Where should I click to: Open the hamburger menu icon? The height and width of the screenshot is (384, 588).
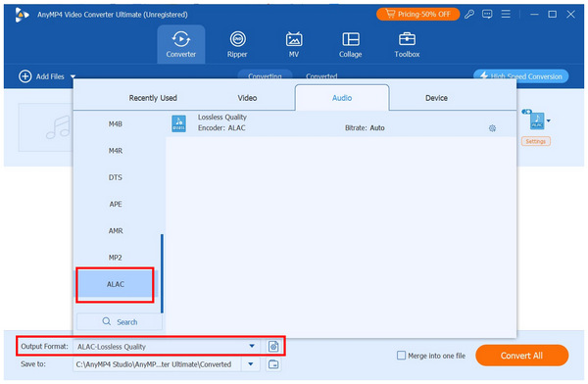click(x=506, y=15)
